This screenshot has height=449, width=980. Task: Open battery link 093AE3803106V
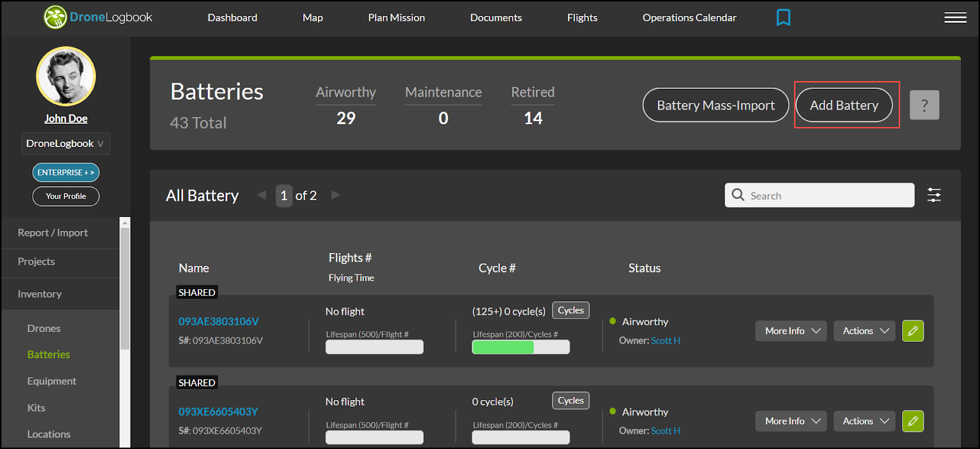point(219,322)
